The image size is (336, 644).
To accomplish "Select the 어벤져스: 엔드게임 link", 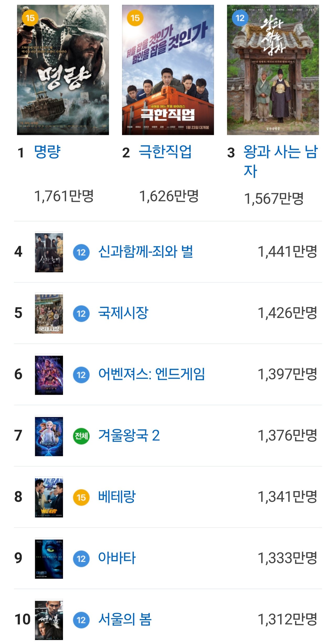I will [x=151, y=374].
